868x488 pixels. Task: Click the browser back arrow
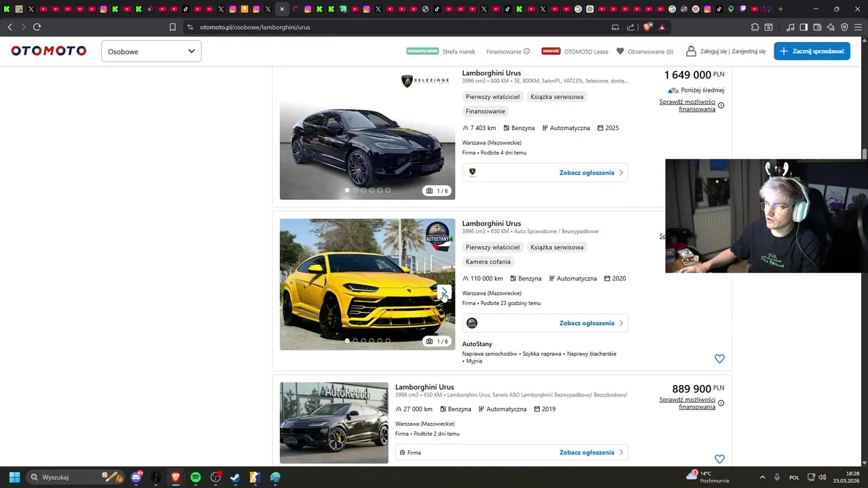pyautogui.click(x=9, y=27)
